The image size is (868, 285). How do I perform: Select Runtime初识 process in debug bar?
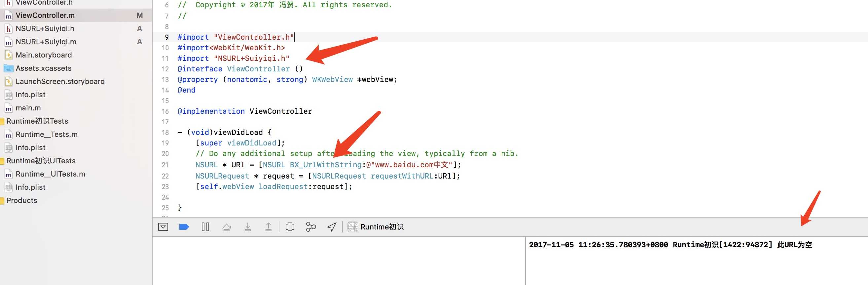pyautogui.click(x=375, y=227)
